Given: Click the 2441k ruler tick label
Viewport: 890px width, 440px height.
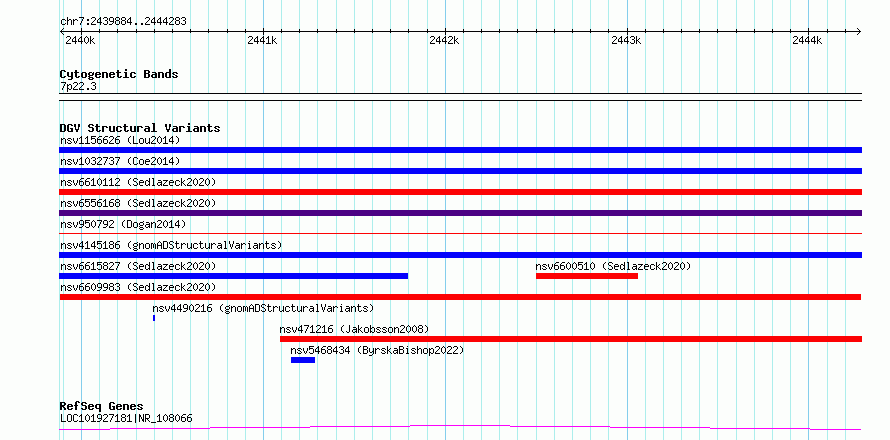Looking at the screenshot, I should [262, 40].
